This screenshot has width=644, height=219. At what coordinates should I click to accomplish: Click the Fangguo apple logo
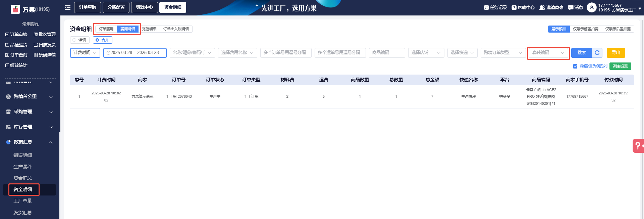15,9
